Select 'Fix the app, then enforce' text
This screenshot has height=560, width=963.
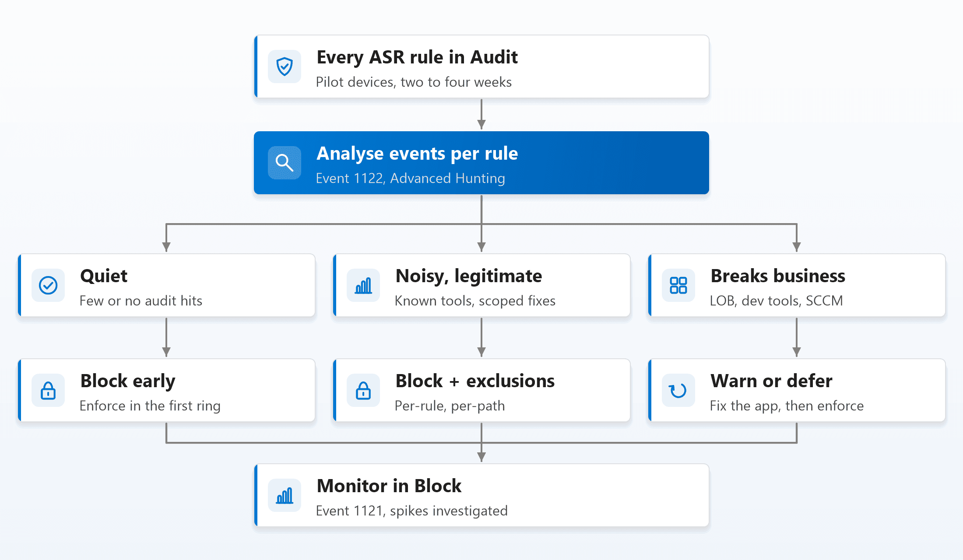pos(787,406)
